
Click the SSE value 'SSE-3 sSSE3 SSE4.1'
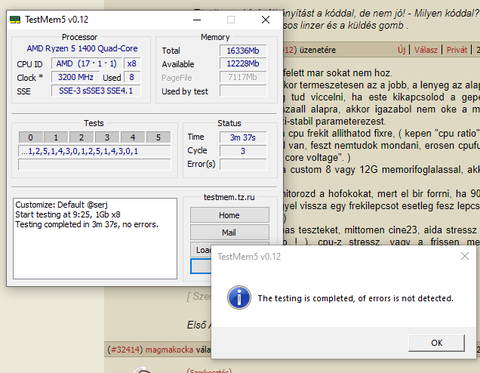pyautogui.click(x=96, y=91)
